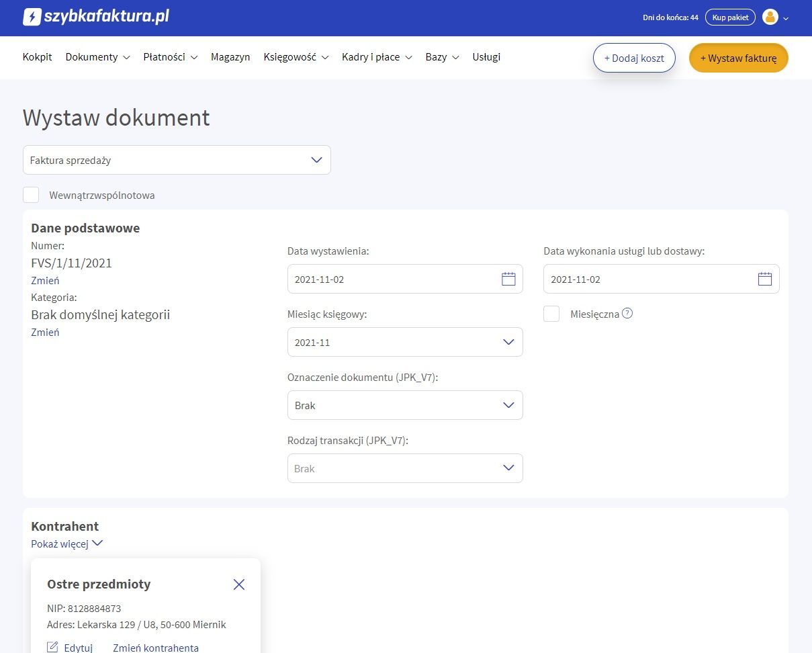
Task: Click the invoice number FVS/1/11/2021
Action: [72, 263]
